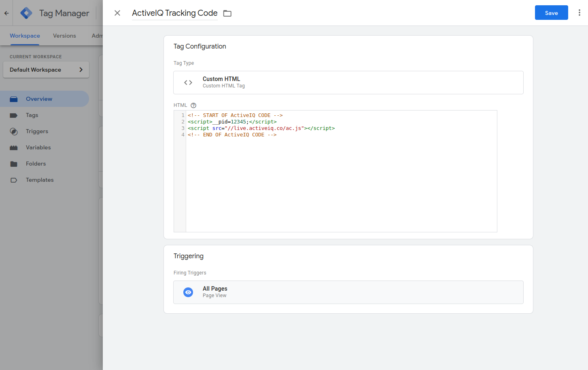Close the tag editor panel
Viewport: 588px width, 370px height.
(x=117, y=13)
